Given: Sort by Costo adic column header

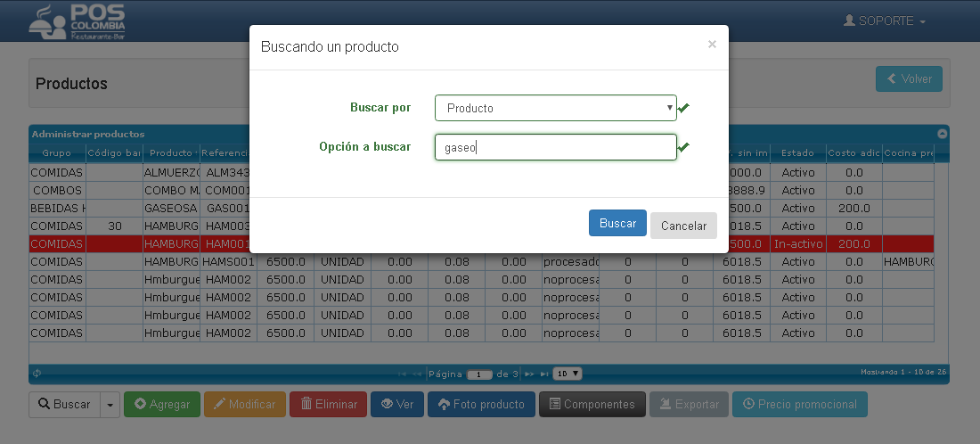Looking at the screenshot, I should [853, 153].
